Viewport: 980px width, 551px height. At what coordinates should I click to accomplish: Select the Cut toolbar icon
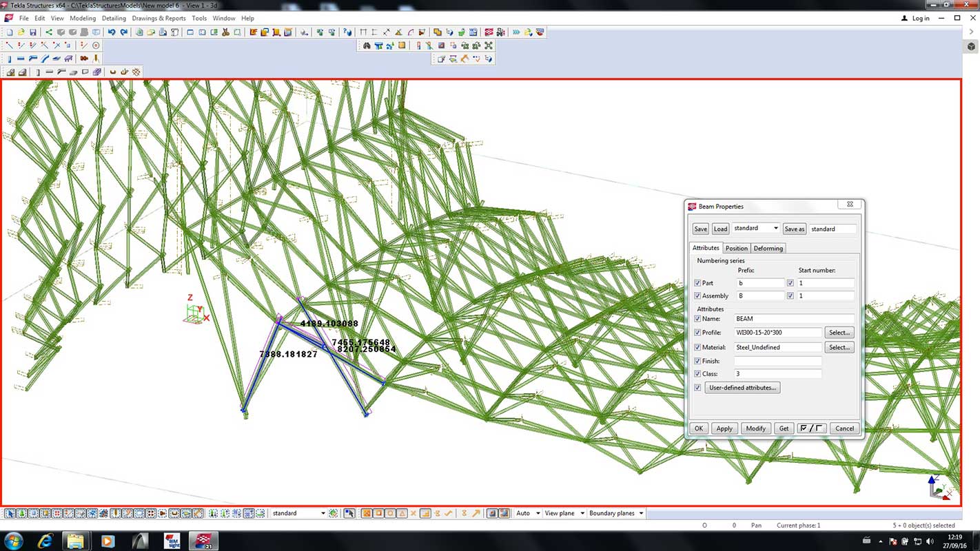[x=225, y=31]
